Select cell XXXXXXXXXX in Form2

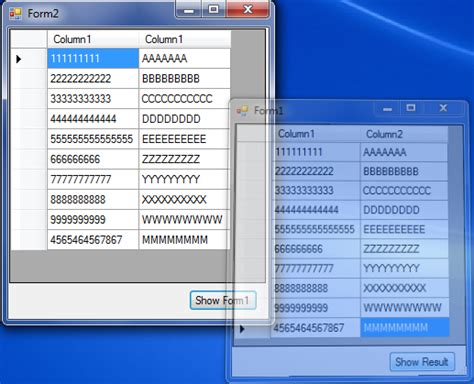pyautogui.click(x=184, y=200)
